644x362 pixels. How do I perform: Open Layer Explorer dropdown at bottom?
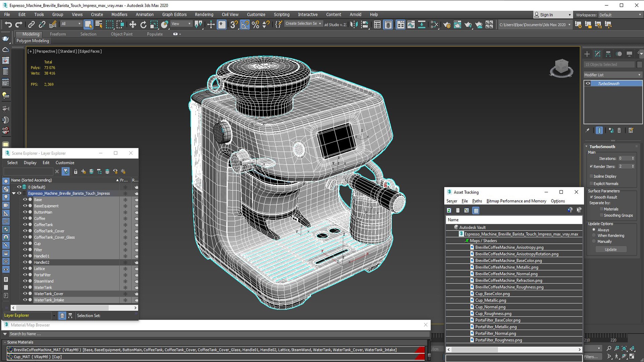tap(54, 315)
